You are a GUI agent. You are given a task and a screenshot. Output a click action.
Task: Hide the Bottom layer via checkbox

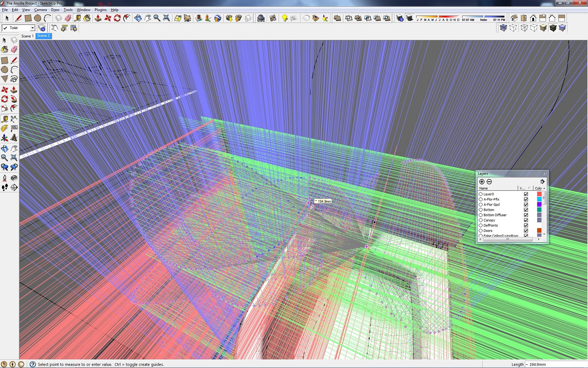pos(526,210)
